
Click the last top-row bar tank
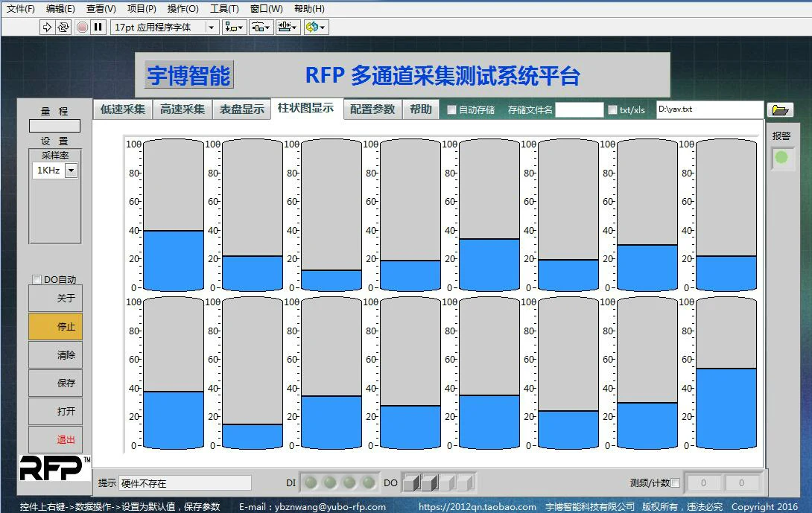click(x=726, y=215)
